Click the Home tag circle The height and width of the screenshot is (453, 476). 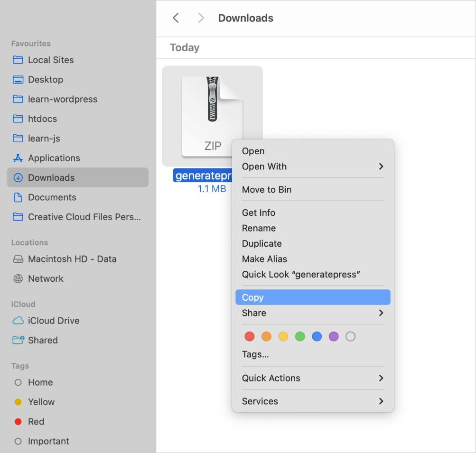click(x=18, y=382)
